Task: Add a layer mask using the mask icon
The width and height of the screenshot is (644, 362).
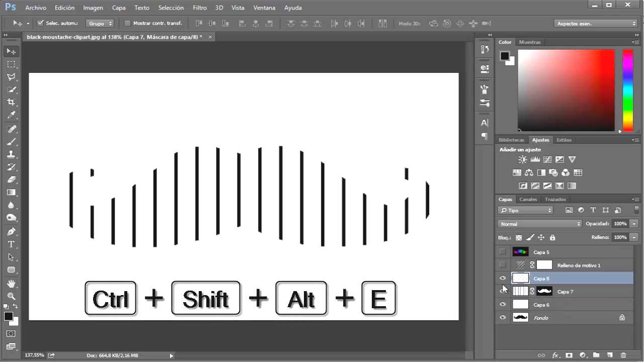Action: pos(569,355)
